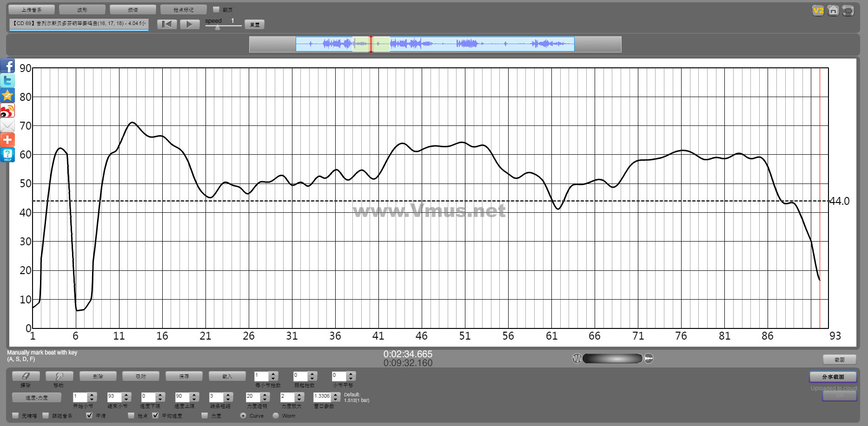The width and height of the screenshot is (868, 426).
Task: Click the blue Help question-mark icon
Action: click(7, 155)
